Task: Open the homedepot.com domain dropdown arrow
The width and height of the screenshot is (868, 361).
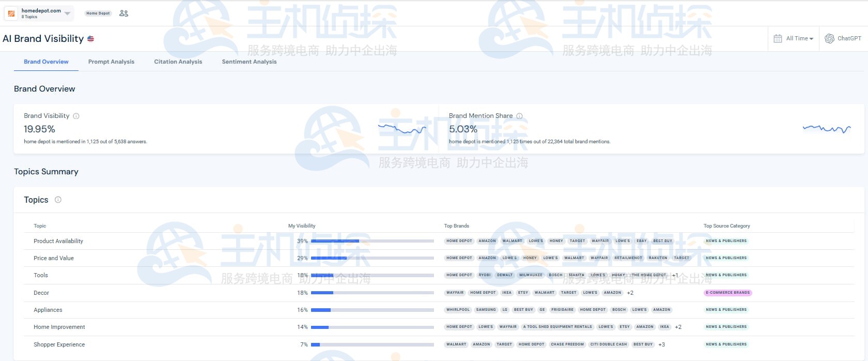Action: tap(68, 13)
